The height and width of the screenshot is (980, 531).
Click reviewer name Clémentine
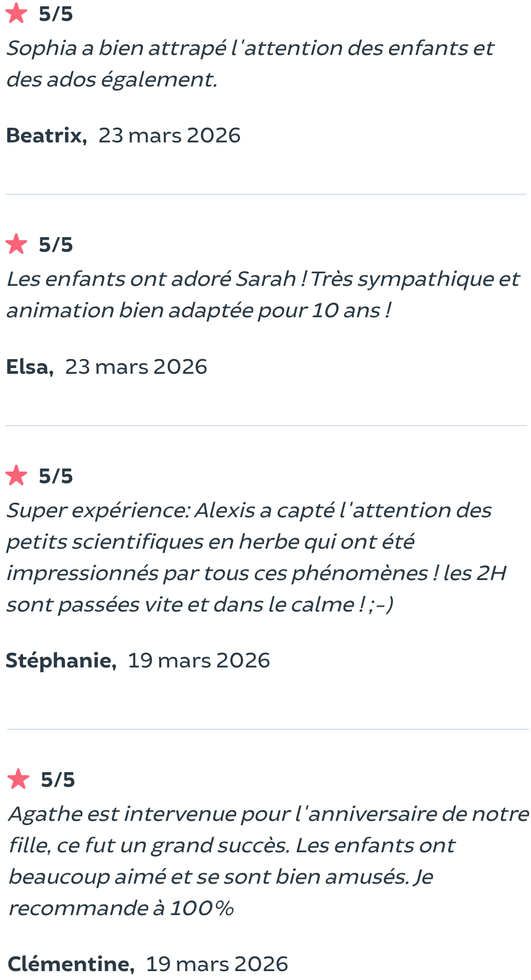(71, 964)
